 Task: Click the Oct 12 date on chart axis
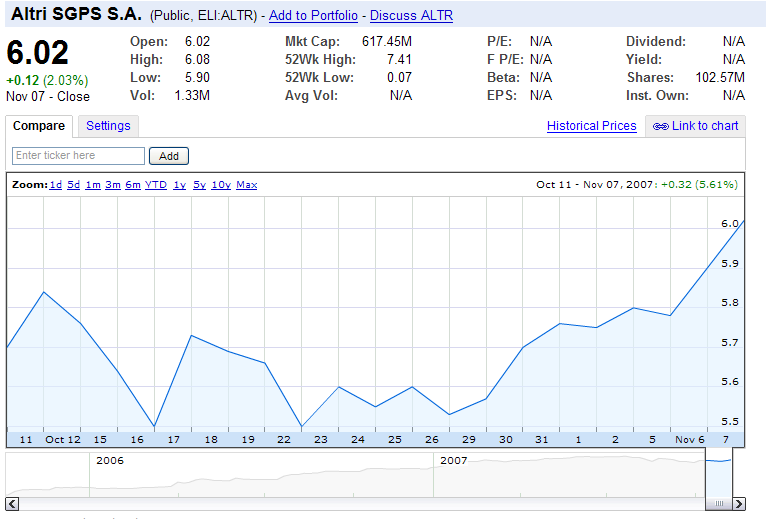(x=63, y=439)
